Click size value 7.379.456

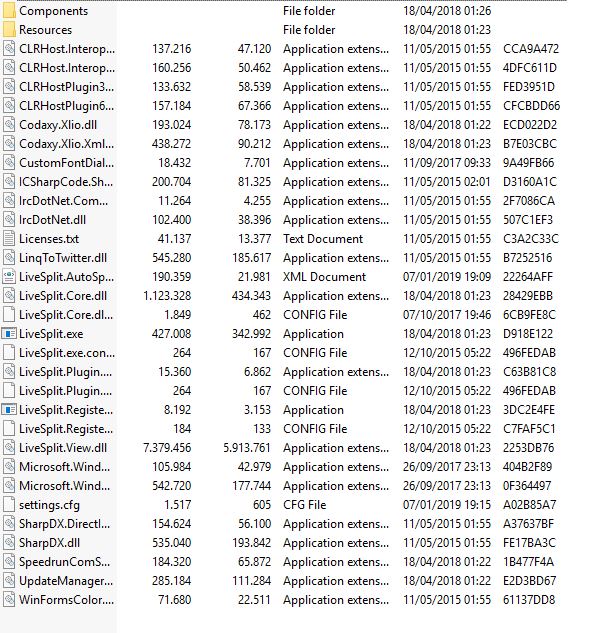(x=167, y=448)
